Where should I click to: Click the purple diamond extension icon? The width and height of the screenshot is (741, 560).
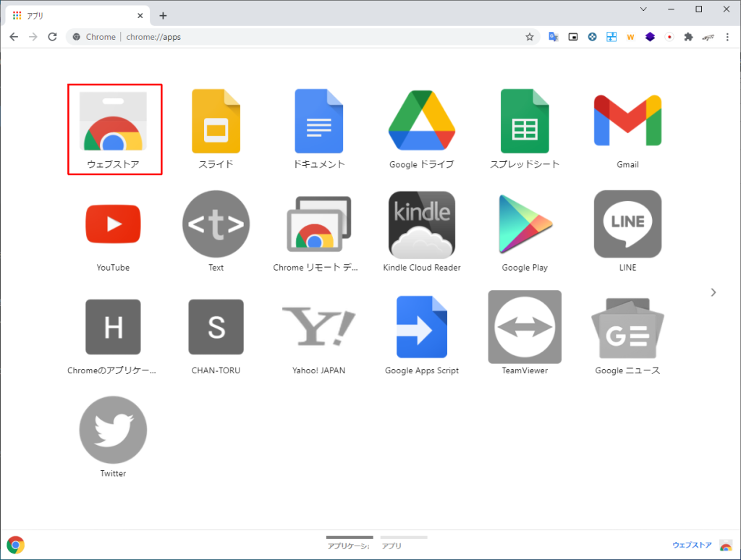650,37
